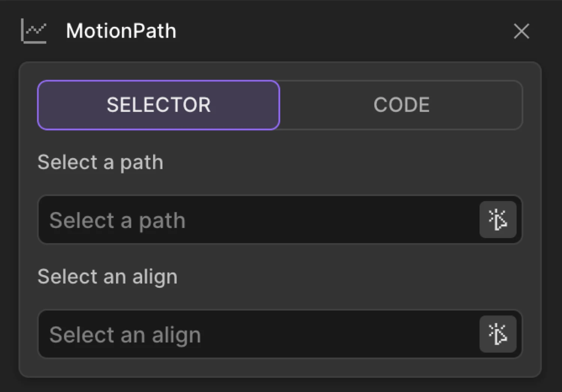
Task: Click the MotionPath graph icon in the header
Action: pos(34,31)
